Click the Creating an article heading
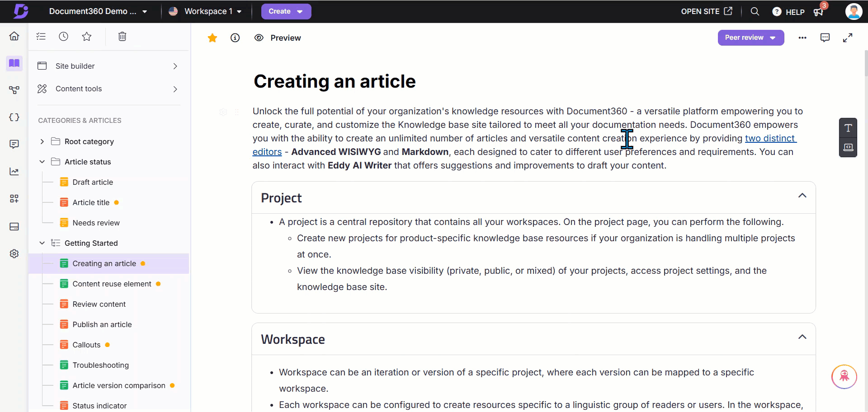Image resolution: width=868 pixels, height=412 pixels. pos(335,81)
